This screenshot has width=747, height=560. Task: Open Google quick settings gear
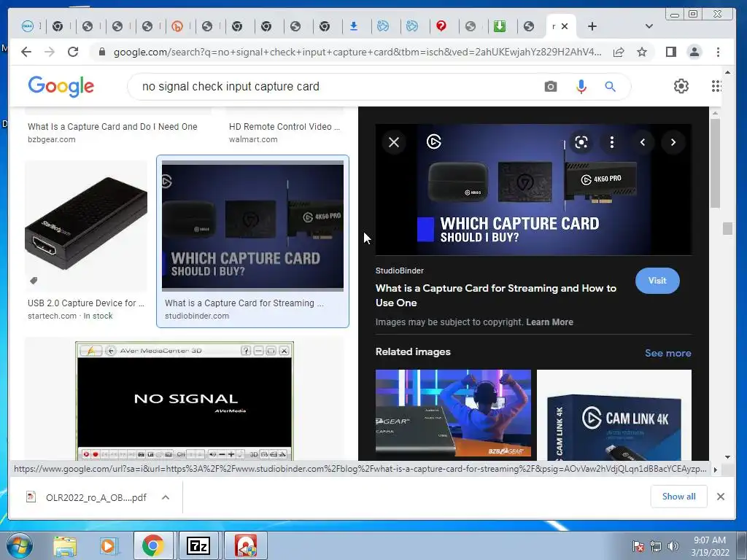point(681,86)
